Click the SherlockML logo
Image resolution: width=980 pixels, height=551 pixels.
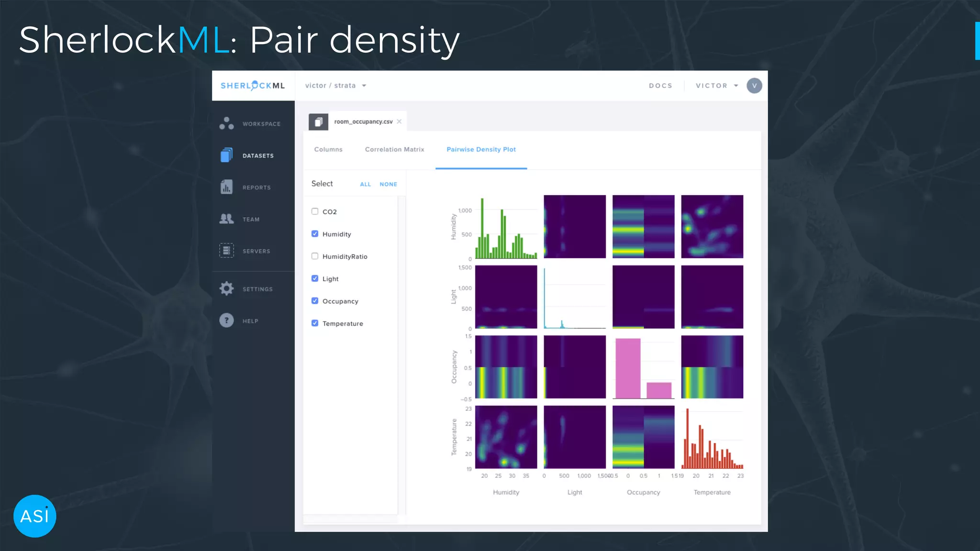pos(253,86)
